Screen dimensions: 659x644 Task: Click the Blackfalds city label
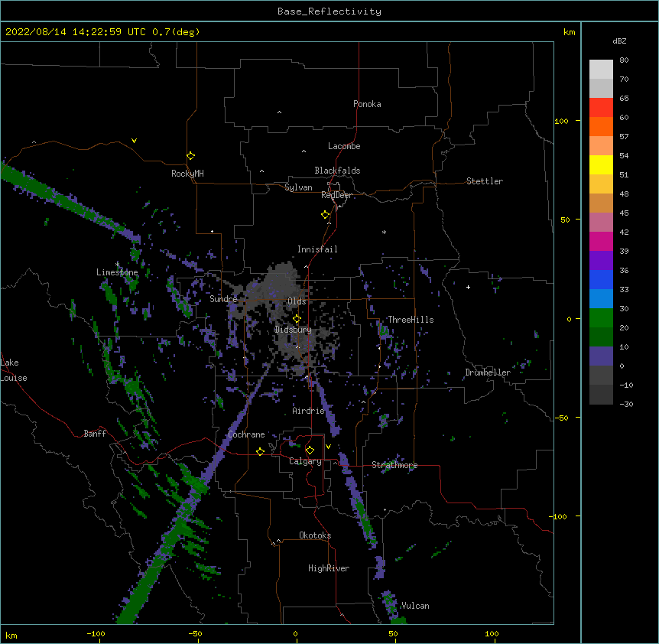(x=337, y=171)
